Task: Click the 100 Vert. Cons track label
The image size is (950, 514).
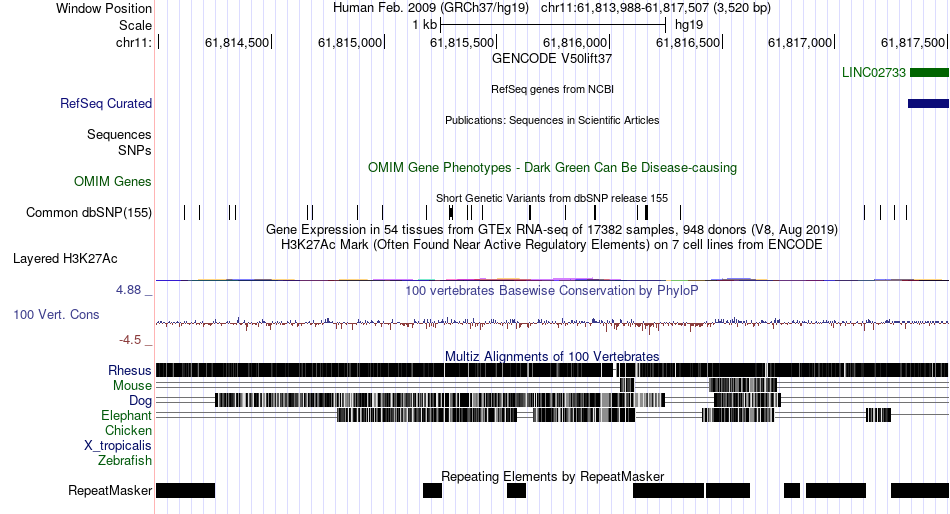Action: 56,315
